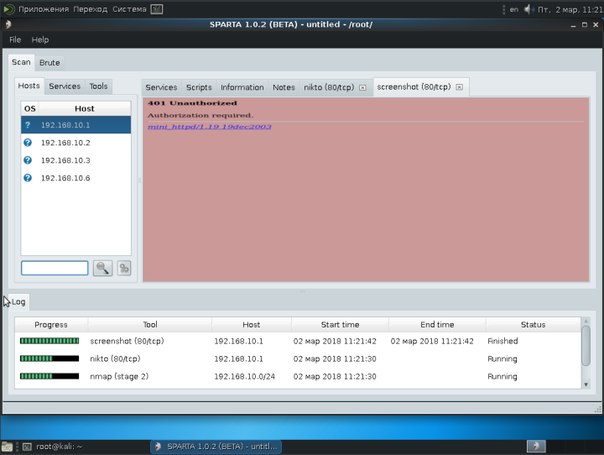Screen dimensions: 604x455
Task: Click the nikto (80/tcp) progress bar
Action: click(50, 359)
